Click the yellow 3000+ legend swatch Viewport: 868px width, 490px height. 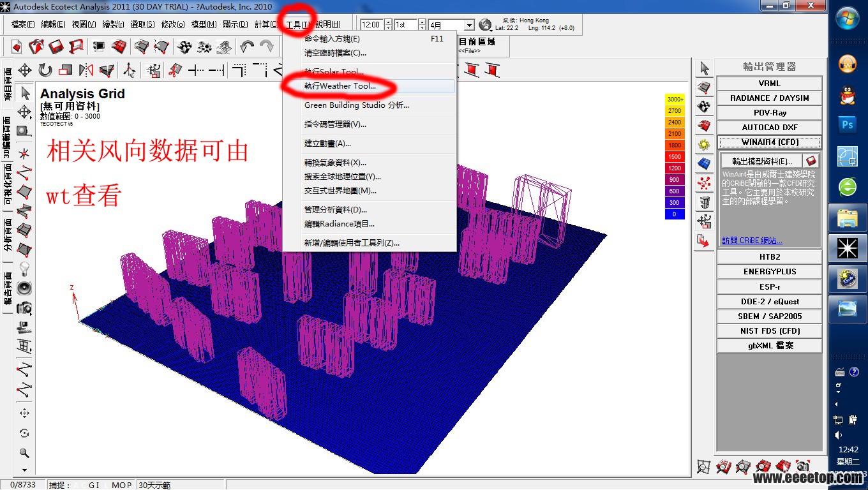[x=675, y=100]
